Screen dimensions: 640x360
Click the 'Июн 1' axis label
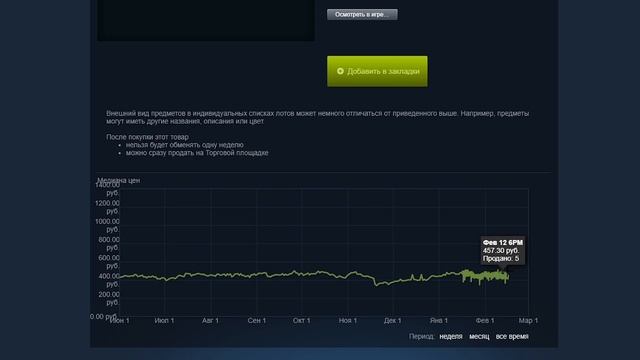[120, 320]
